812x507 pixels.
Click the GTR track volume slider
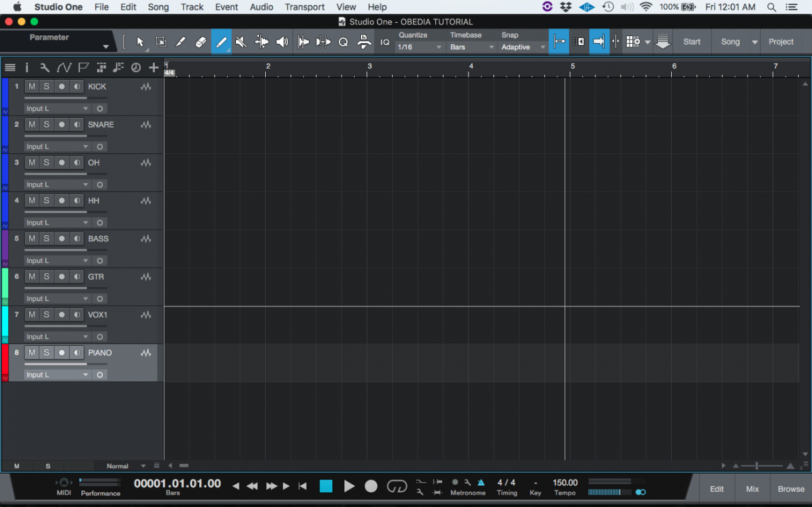[x=65, y=288]
